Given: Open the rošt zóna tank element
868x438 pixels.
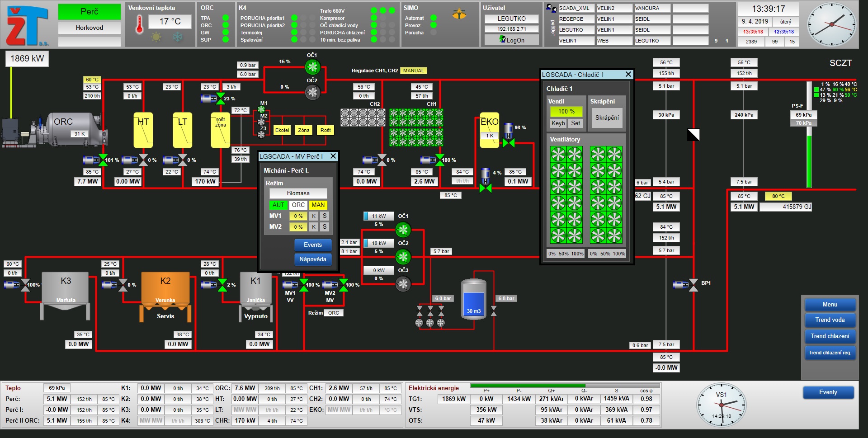Looking at the screenshot, I should [x=221, y=130].
